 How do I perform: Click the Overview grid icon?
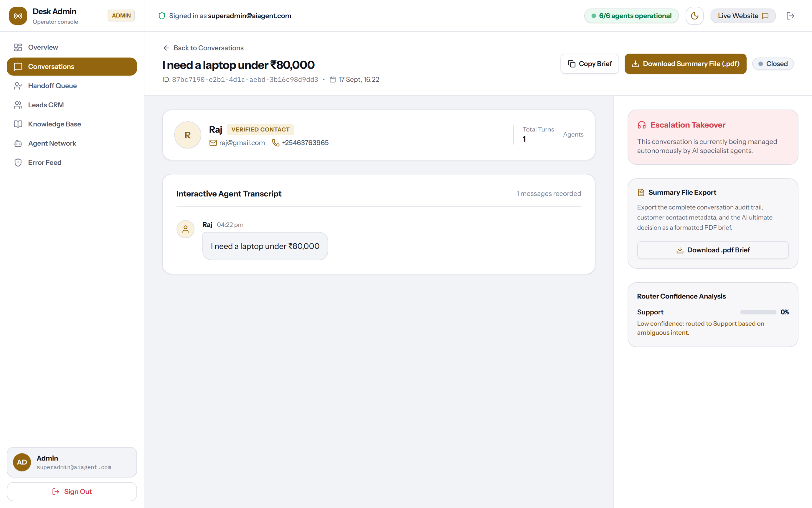[x=18, y=47]
